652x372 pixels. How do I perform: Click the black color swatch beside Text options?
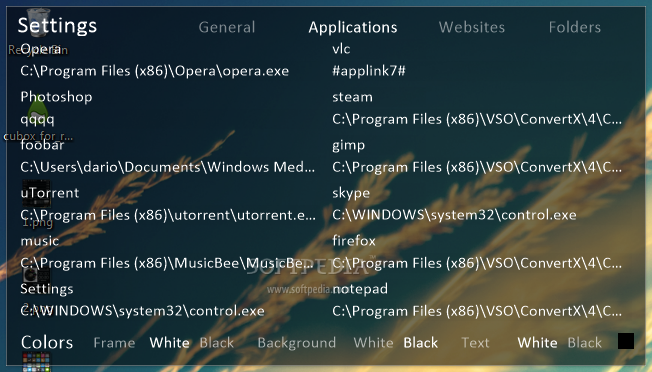[626, 341]
